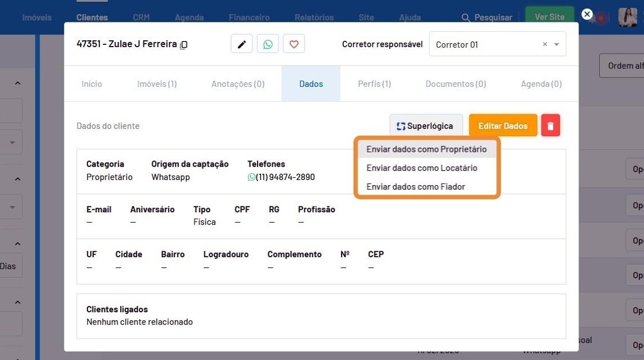Viewport: 644px width, 360px height.
Task: Open WhatsApp chat icon in the header
Action: (x=267, y=44)
